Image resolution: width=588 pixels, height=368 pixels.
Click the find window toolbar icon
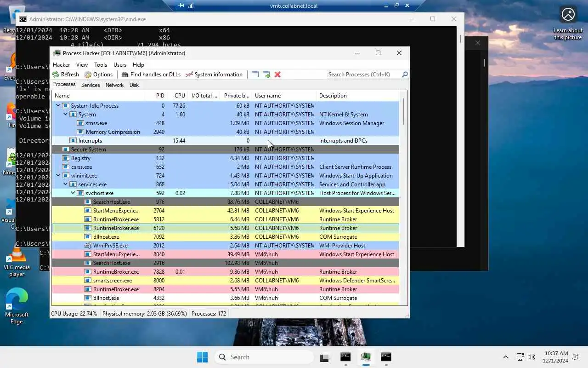pyautogui.click(x=255, y=75)
